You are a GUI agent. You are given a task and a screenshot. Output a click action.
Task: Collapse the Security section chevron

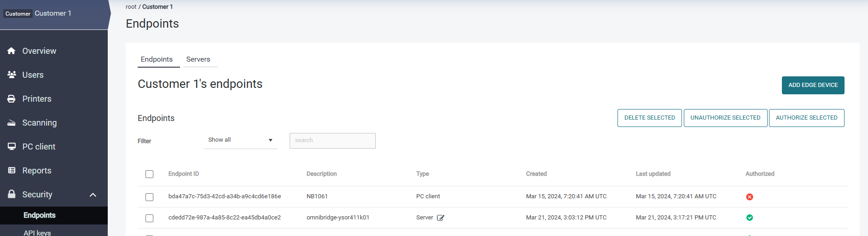coord(93,195)
